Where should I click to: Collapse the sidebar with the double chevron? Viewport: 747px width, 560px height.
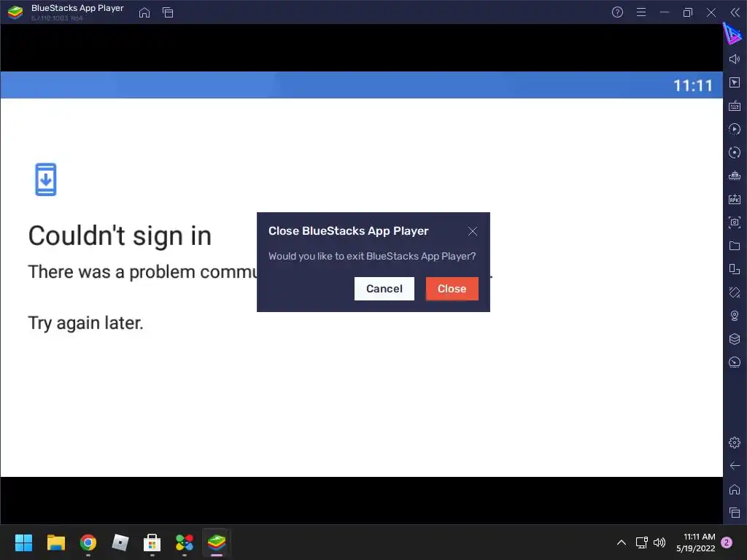(x=735, y=12)
